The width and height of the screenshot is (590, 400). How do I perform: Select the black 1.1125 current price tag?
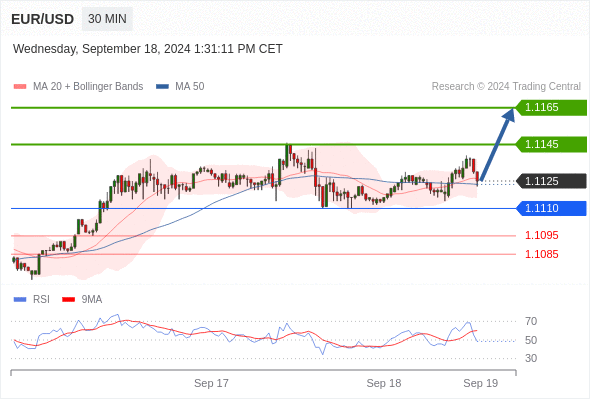click(551, 181)
